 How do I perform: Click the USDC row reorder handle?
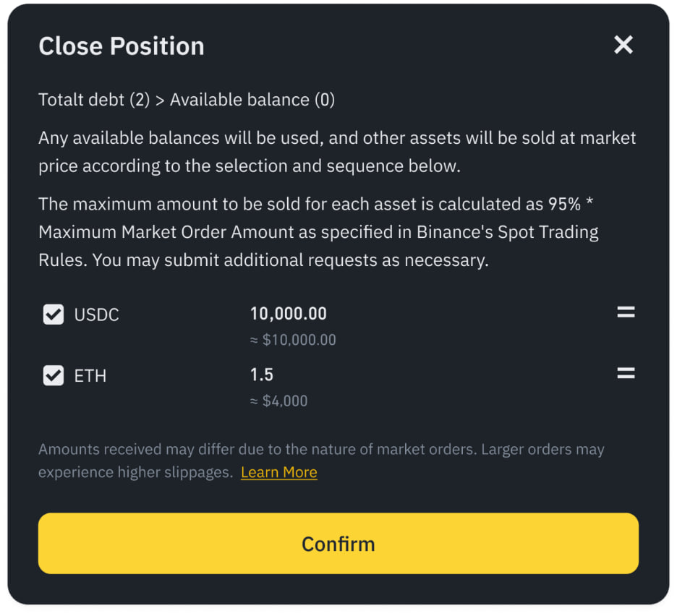tap(625, 312)
